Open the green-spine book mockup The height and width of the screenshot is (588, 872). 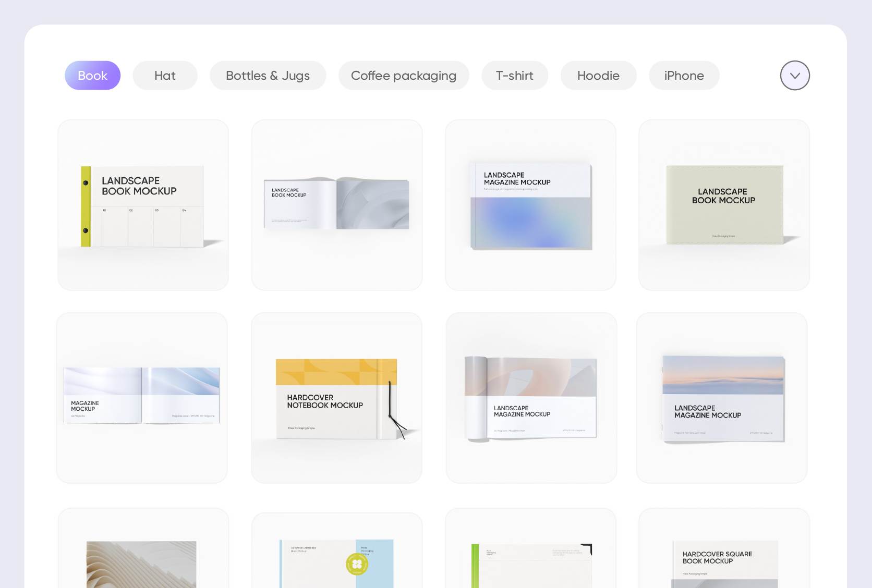[530, 548]
